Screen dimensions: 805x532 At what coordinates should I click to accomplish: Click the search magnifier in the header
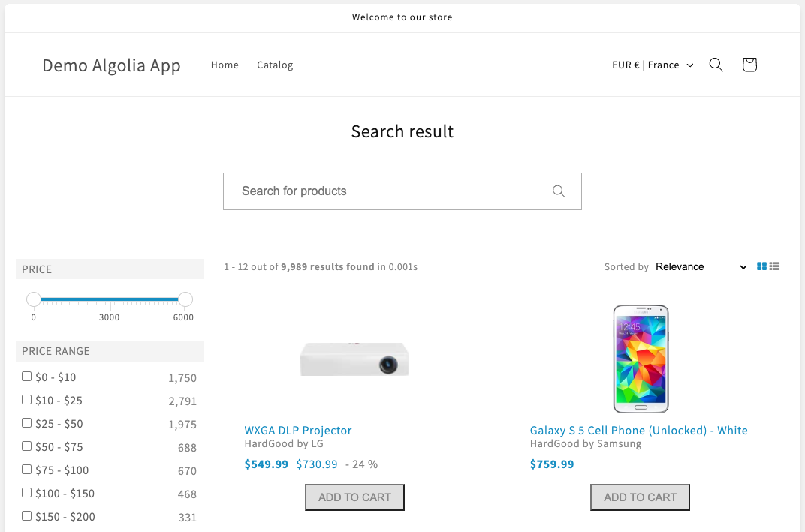point(716,65)
